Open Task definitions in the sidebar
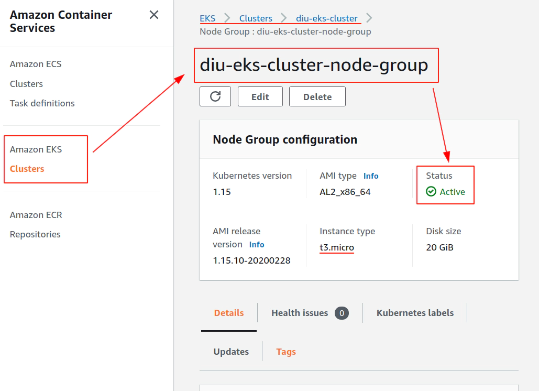539x392 pixels. click(x=42, y=103)
